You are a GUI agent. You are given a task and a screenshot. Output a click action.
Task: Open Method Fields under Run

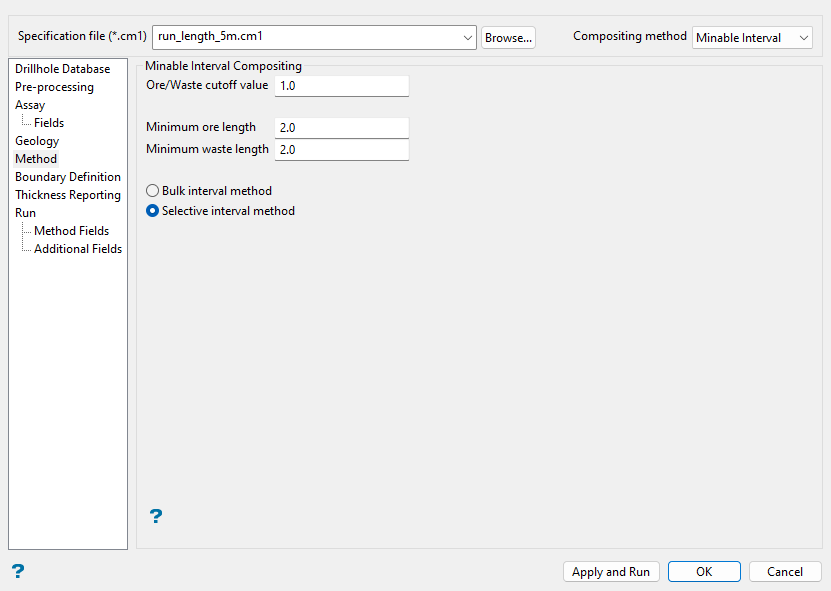(x=71, y=231)
